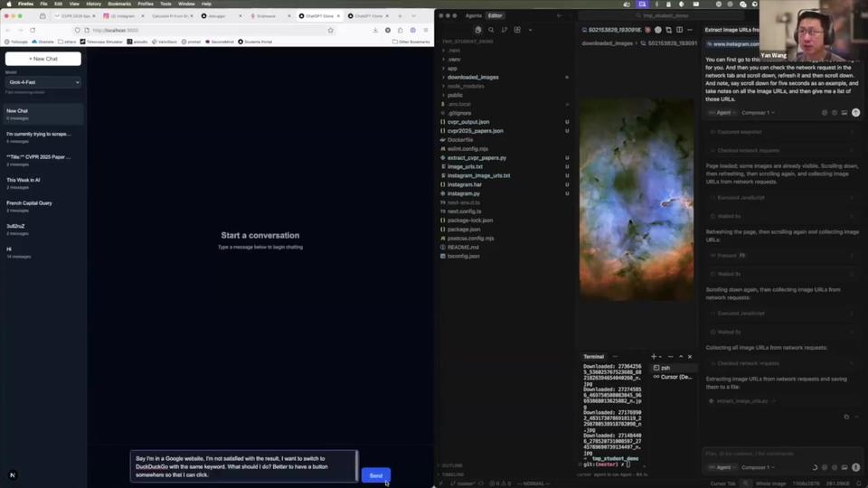Open the Agent mode dropdown in chat input
Image resolution: width=868 pixels, height=488 pixels.
(x=722, y=467)
